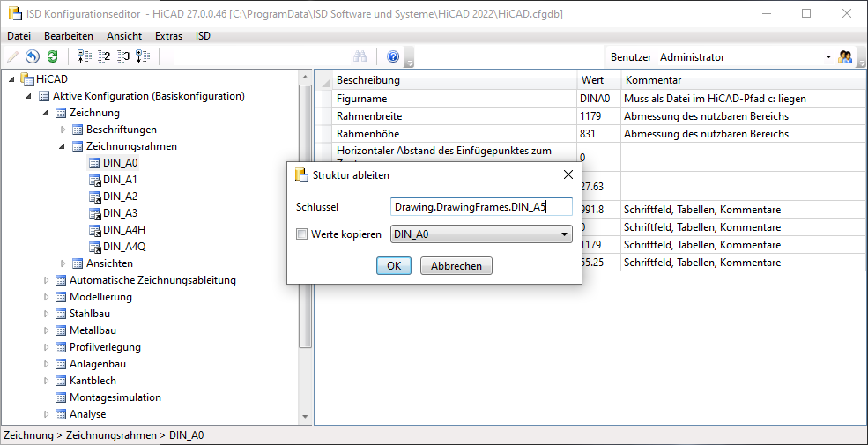Expand the Ansichten tree node
The height and width of the screenshot is (445, 868).
63,263
